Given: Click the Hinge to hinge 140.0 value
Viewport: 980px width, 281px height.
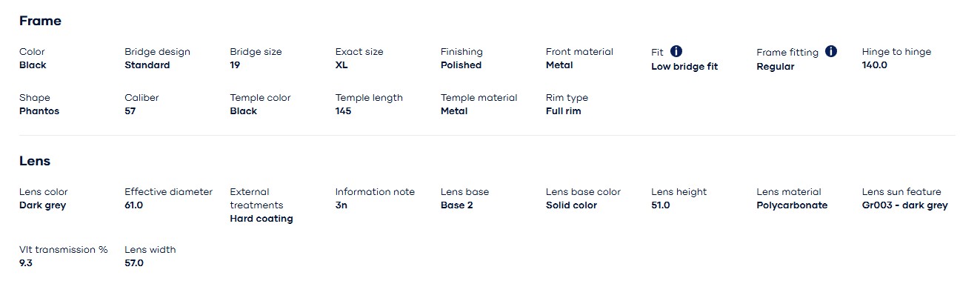Looking at the screenshot, I should [x=875, y=65].
